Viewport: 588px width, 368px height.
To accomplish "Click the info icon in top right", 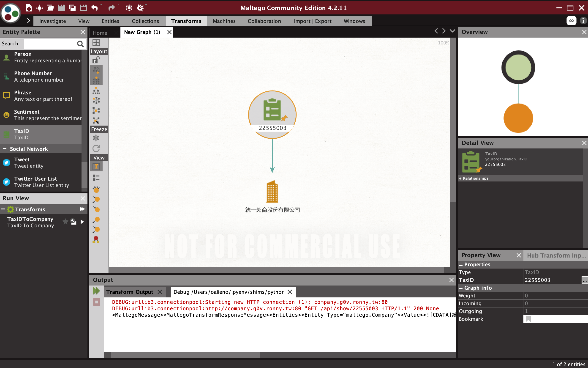I will coord(583,21).
